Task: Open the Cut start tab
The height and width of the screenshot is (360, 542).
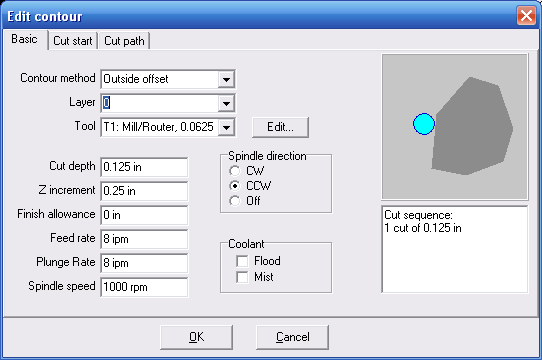Action: [x=73, y=41]
